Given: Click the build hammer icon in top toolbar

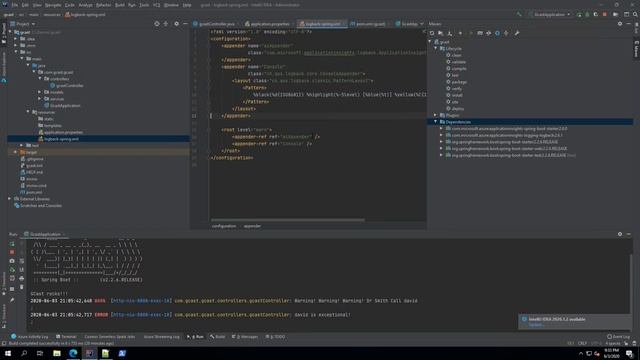Looking at the screenshot, I should [519, 14].
